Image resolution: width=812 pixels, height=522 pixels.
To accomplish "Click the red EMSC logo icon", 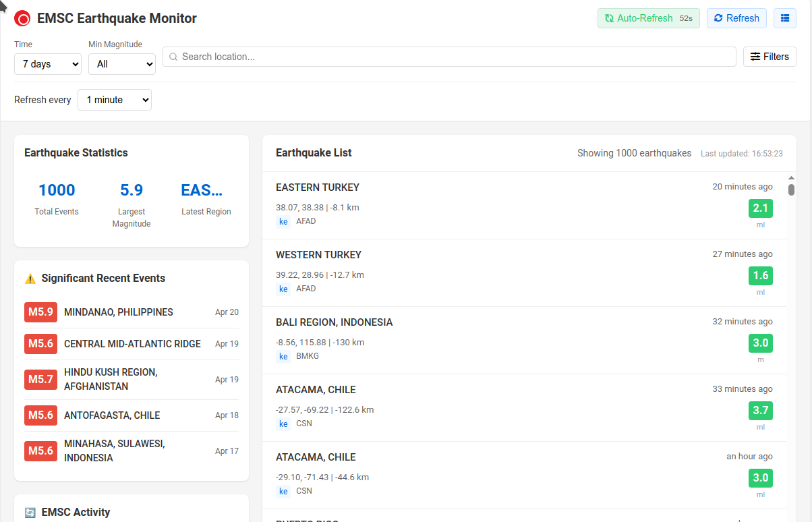I will [22, 19].
